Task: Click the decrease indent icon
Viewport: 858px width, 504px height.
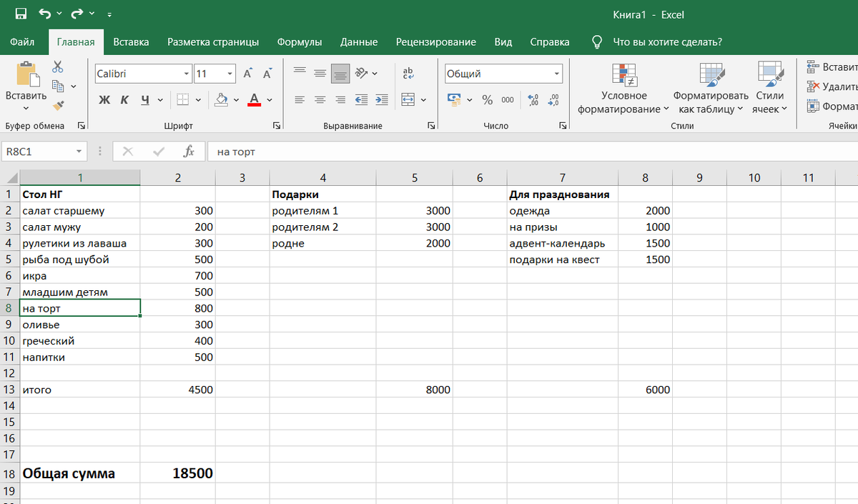Action: pos(362,99)
